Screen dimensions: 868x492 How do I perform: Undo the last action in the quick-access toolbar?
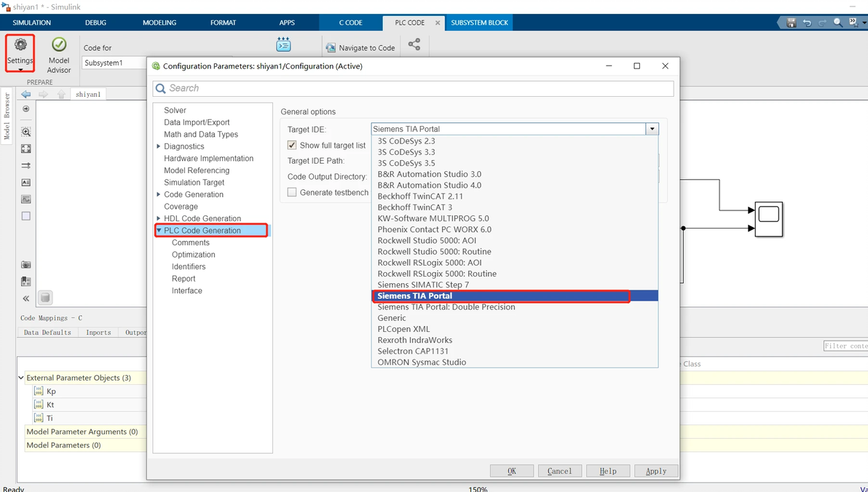pos(807,23)
